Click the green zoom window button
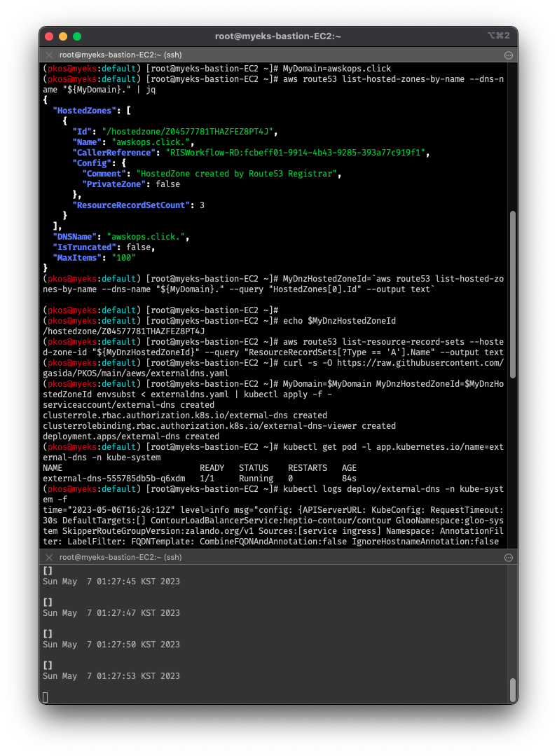 77,36
